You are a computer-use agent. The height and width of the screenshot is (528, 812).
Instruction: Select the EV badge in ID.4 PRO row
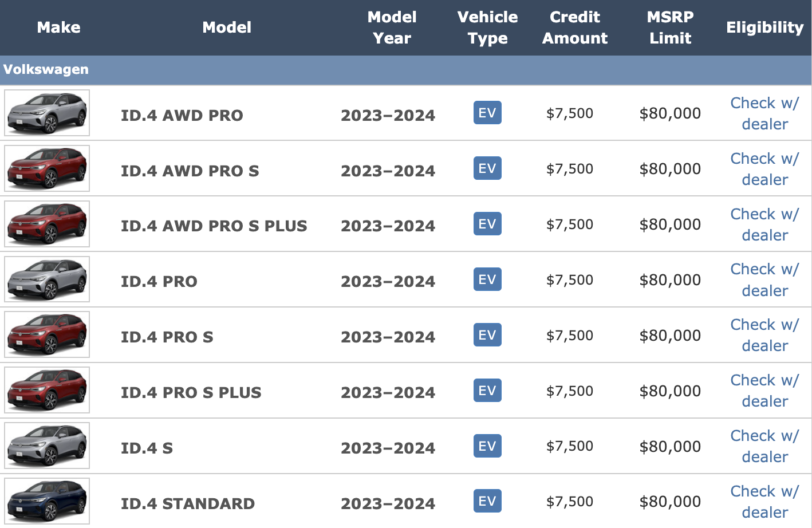[487, 279]
